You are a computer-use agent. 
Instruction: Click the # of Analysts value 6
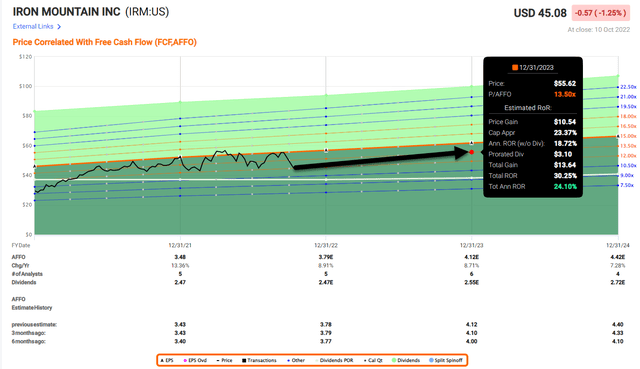[x=471, y=274]
